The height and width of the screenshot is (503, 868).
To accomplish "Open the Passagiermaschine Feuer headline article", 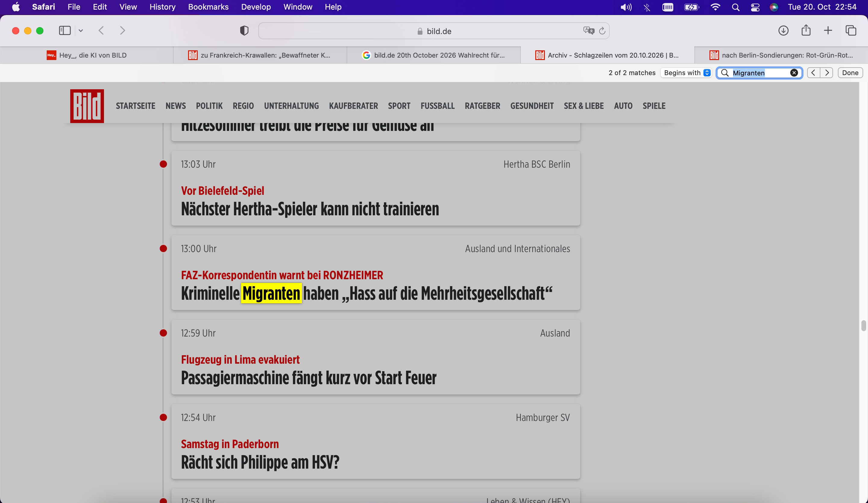I will click(309, 378).
